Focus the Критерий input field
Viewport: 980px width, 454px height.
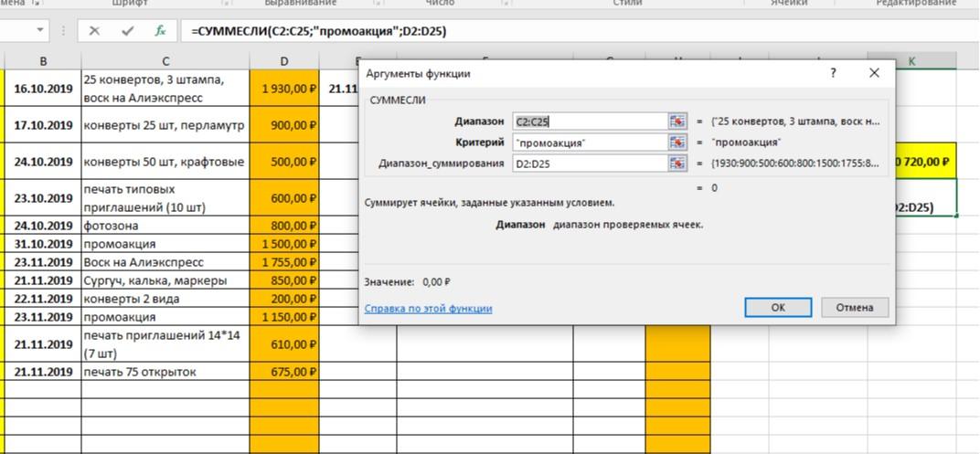[590, 143]
